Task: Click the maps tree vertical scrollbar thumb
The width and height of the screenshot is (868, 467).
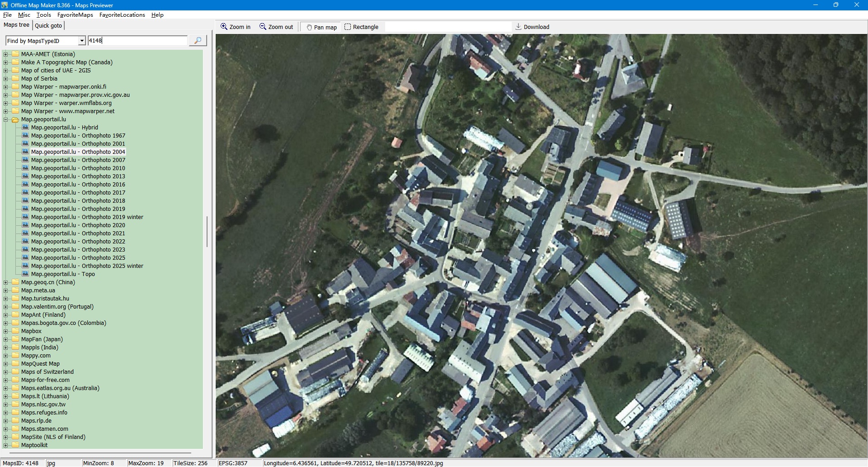Action: [x=207, y=232]
